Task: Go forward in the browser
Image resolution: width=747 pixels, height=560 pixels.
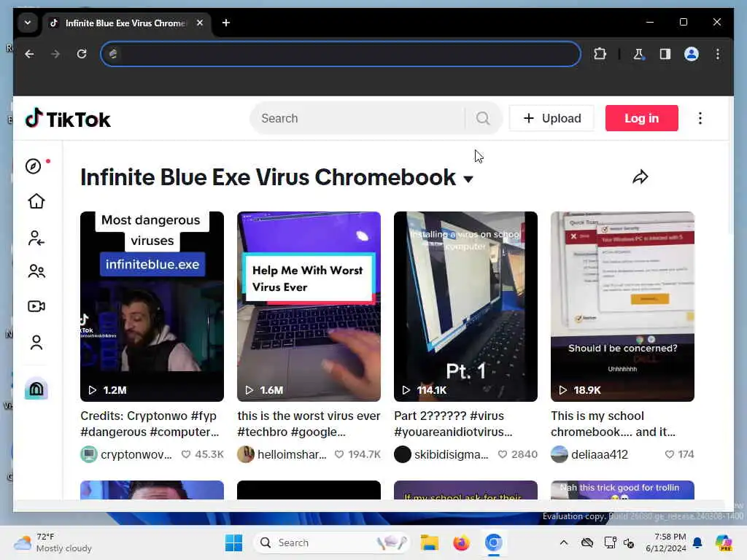Action: tap(55, 54)
